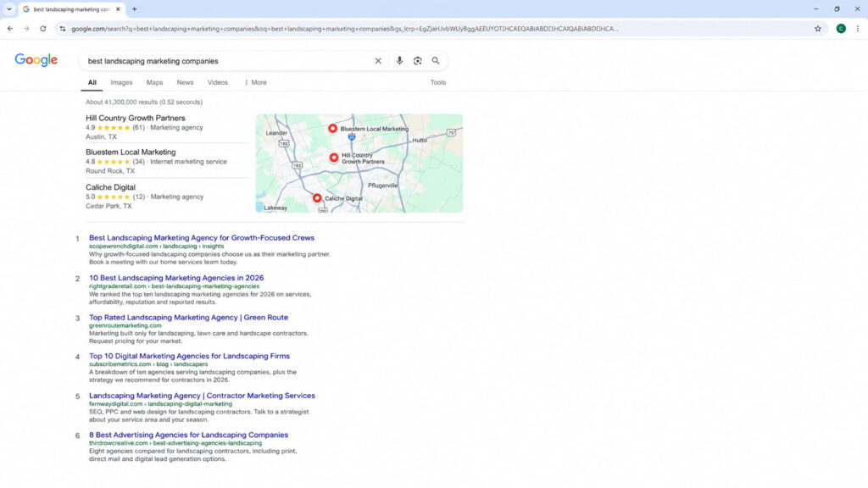Open the Bluestem Local Marketing listing
Image resolution: width=868 pixels, height=488 pixels.
click(131, 152)
